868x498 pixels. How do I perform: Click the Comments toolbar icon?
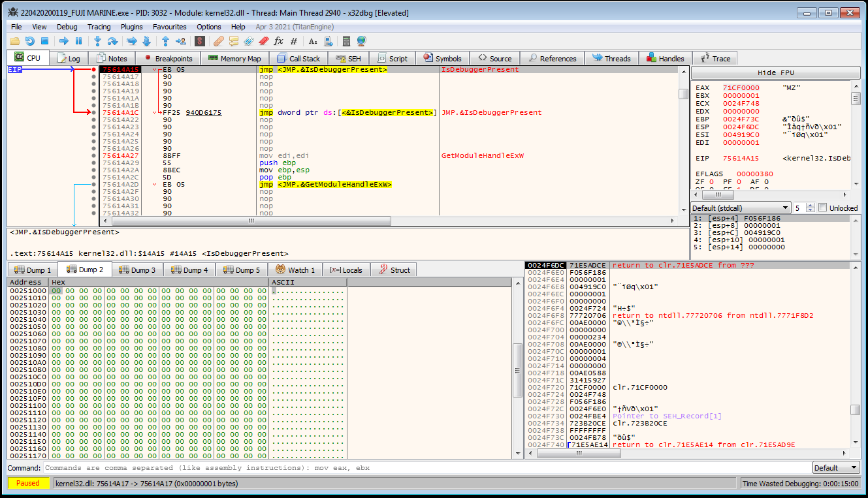pos(234,41)
